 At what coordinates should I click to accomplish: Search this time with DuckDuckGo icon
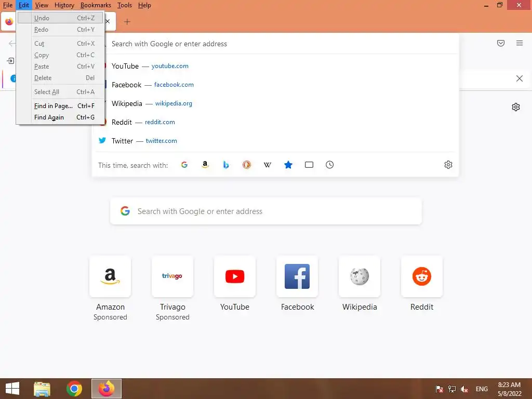247,165
